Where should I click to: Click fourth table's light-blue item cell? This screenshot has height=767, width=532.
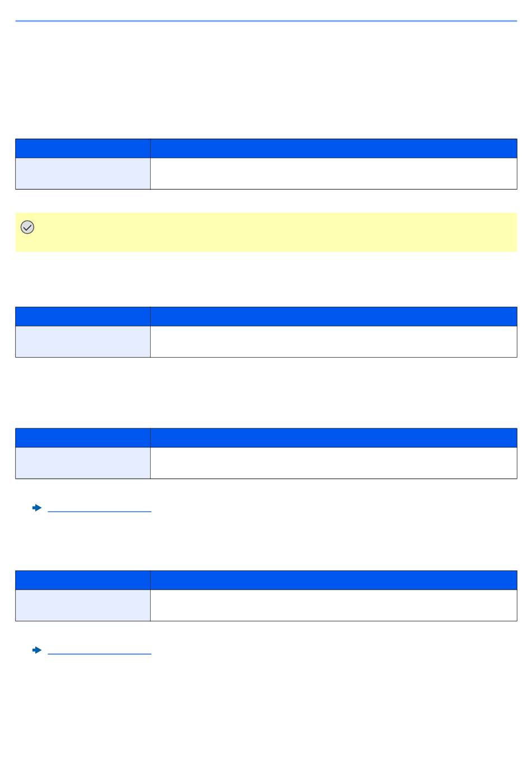point(83,605)
